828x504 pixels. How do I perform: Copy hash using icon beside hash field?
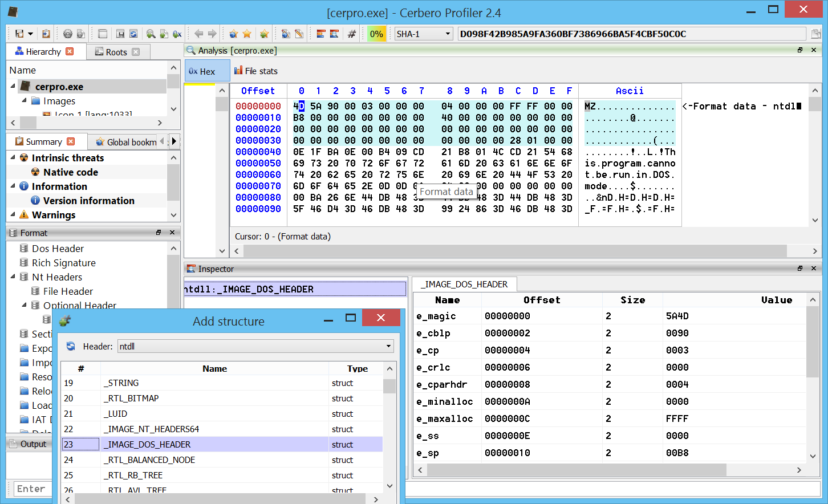[x=816, y=34]
